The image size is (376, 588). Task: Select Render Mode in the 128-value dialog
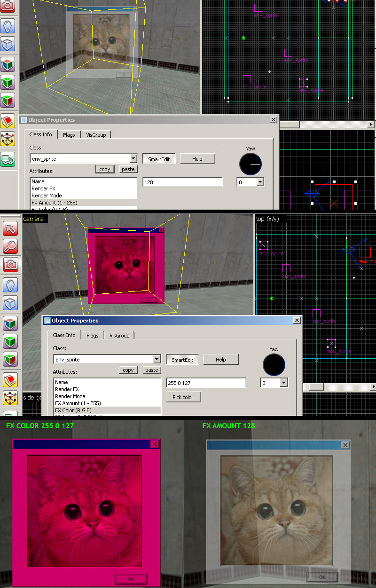point(84,196)
